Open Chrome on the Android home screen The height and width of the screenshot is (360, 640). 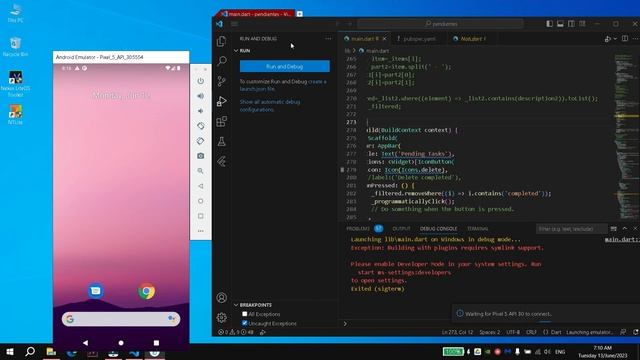pos(147,291)
